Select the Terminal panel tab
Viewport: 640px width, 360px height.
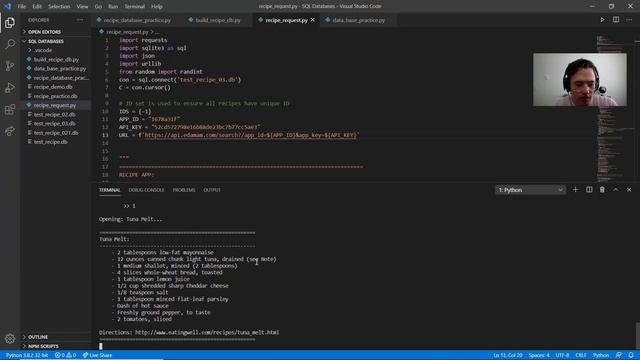[x=109, y=190]
